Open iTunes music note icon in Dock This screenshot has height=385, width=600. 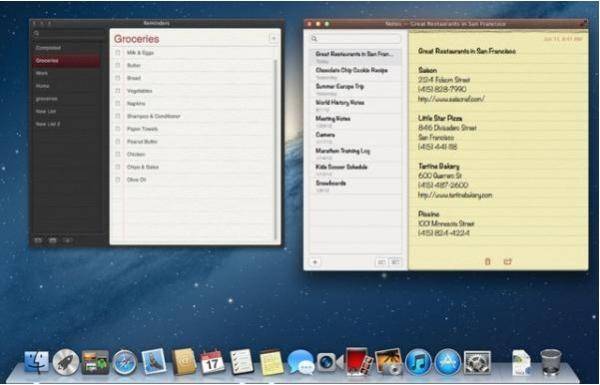coord(418,362)
